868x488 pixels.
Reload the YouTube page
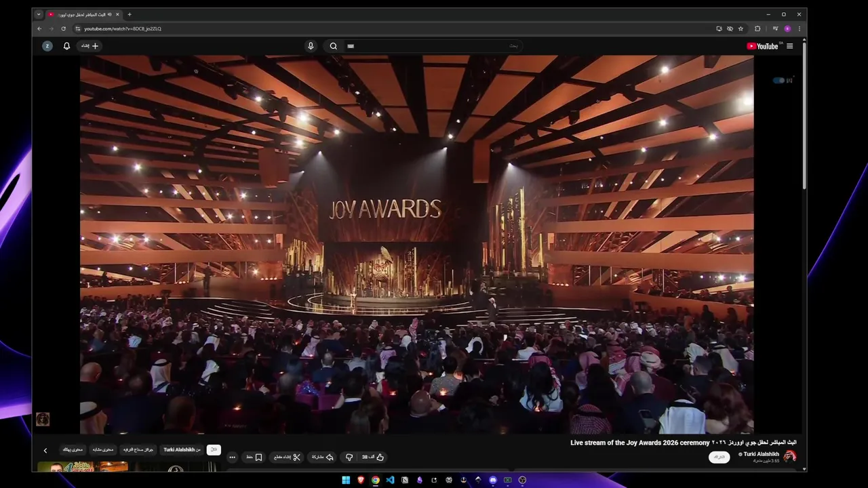click(x=63, y=28)
